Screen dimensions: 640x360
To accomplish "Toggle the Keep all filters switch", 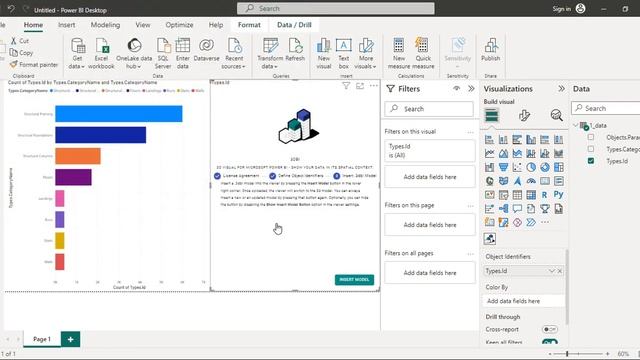I will point(550,342).
